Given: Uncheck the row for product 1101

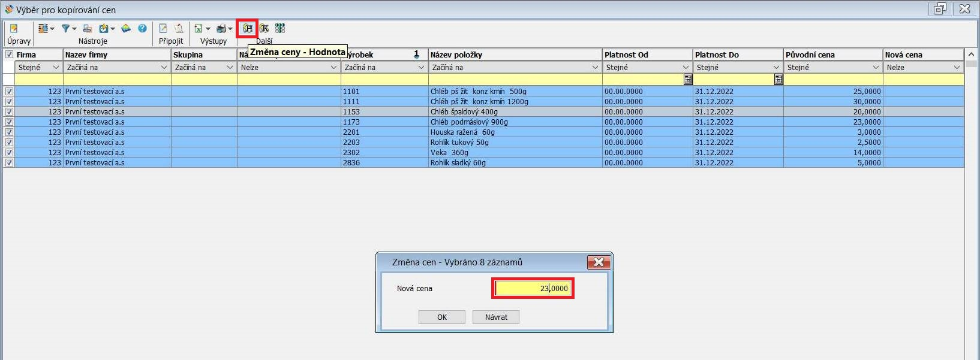Looking at the screenshot, I should (x=9, y=92).
